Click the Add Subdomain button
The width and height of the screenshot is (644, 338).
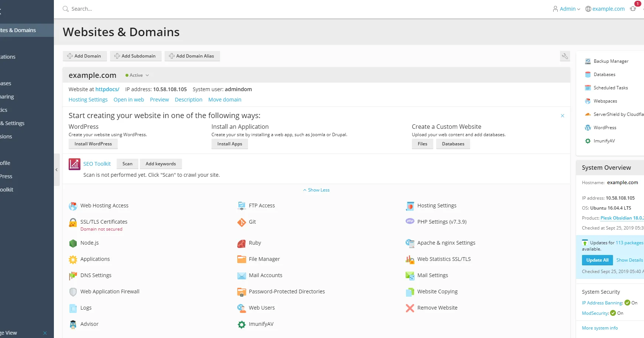tap(135, 56)
